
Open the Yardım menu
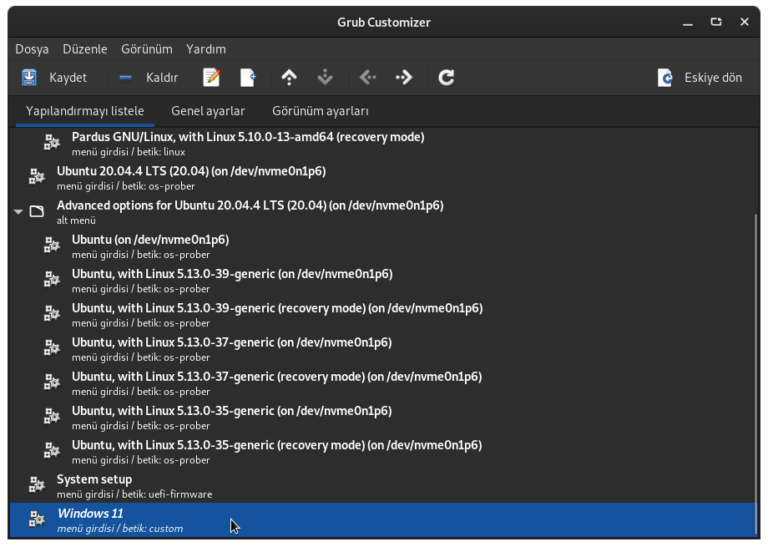coord(206,49)
